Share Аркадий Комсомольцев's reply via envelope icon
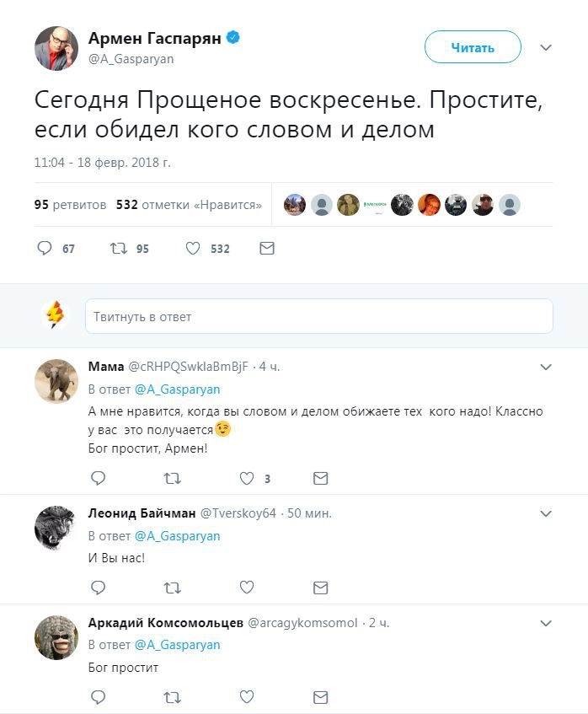 pyautogui.click(x=320, y=697)
